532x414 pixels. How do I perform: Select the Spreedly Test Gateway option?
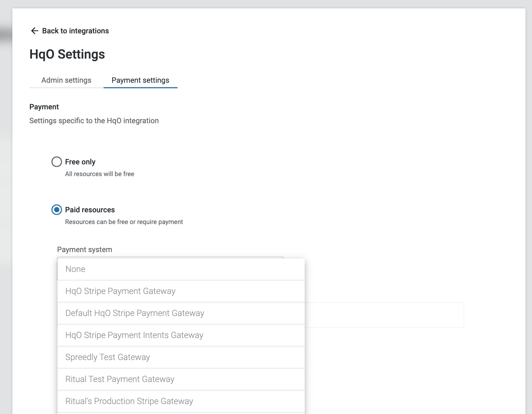coord(181,357)
